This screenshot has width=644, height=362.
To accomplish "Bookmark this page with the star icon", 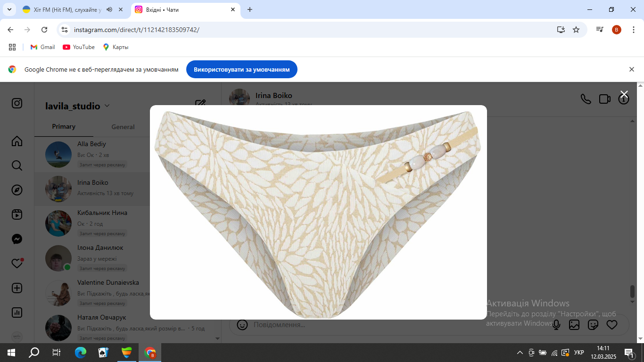I will point(576,30).
